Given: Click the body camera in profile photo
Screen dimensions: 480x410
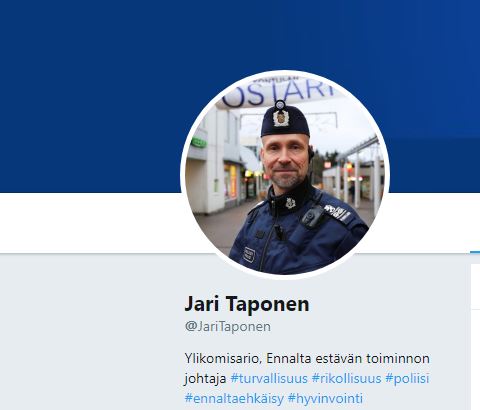Looking at the screenshot, I should coord(313,216).
